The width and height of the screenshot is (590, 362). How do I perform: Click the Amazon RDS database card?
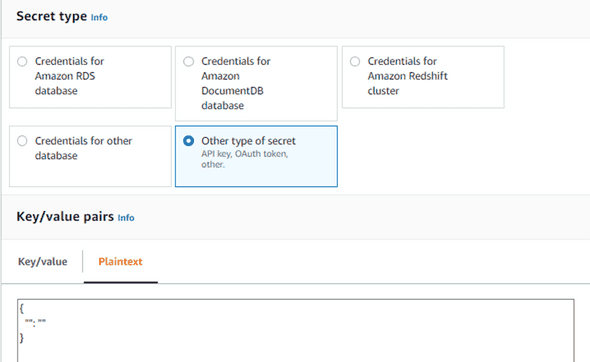[90, 77]
